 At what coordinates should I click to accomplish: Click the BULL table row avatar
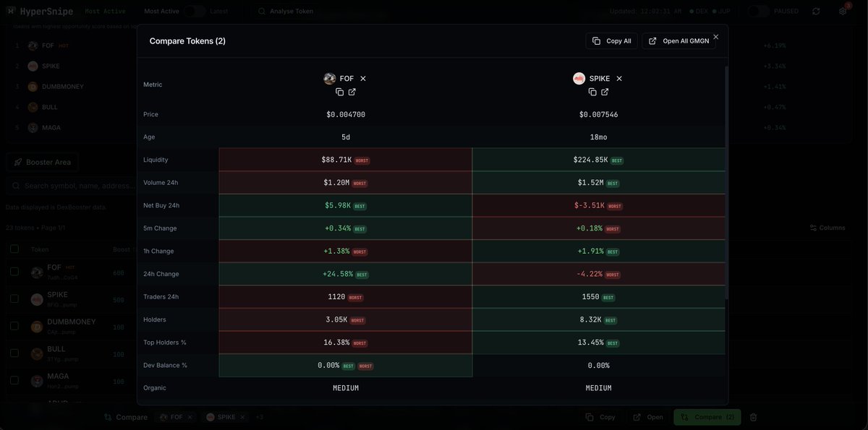click(x=37, y=353)
